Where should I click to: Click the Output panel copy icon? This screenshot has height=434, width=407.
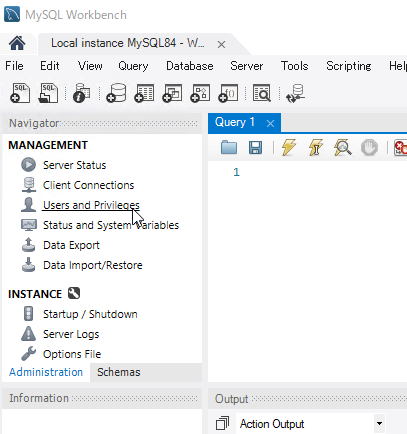[x=222, y=423]
